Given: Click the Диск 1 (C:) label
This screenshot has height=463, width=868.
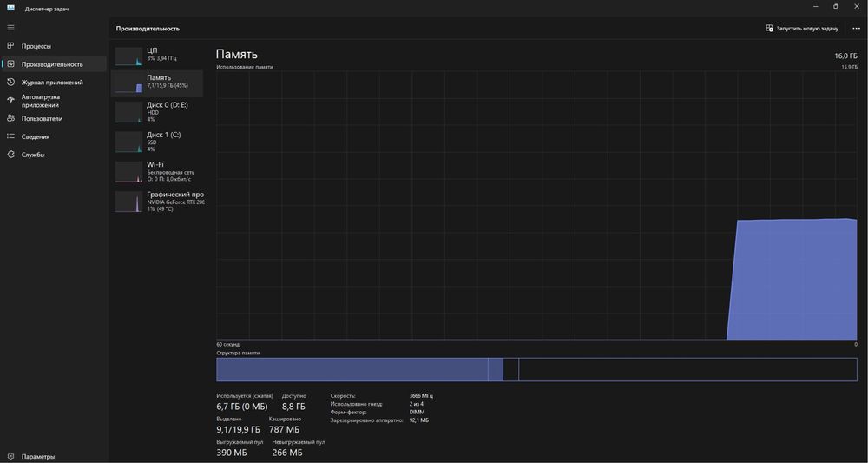Looking at the screenshot, I should [x=164, y=135].
